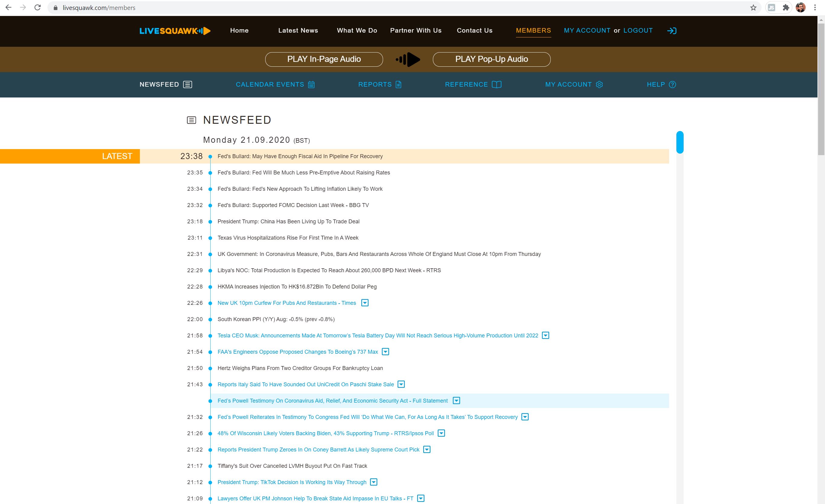The height and width of the screenshot is (504, 825).
Task: Click the user profile avatar in Chrome
Action: point(801,7)
